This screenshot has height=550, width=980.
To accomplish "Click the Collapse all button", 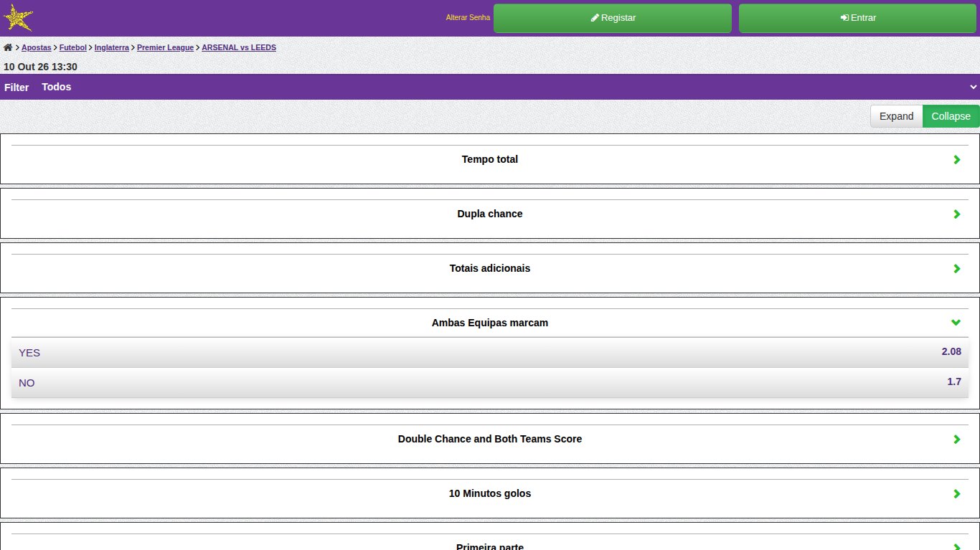I will tap(951, 116).
